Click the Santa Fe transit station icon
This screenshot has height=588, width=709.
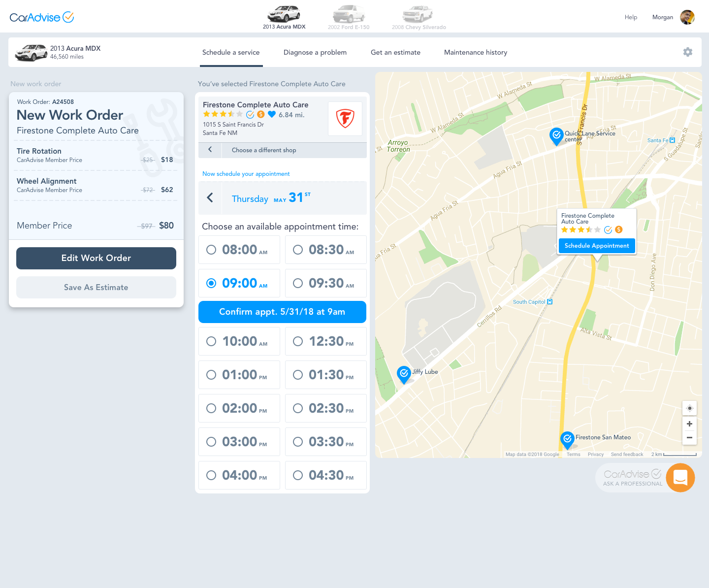[x=673, y=140]
